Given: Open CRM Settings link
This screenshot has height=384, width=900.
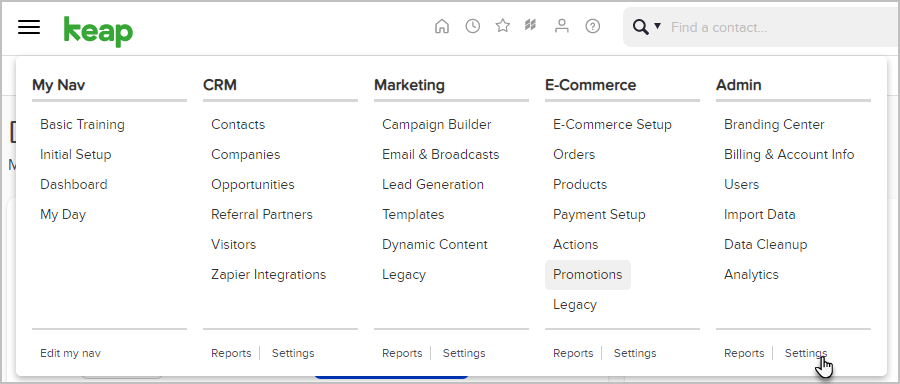Looking at the screenshot, I should (293, 353).
